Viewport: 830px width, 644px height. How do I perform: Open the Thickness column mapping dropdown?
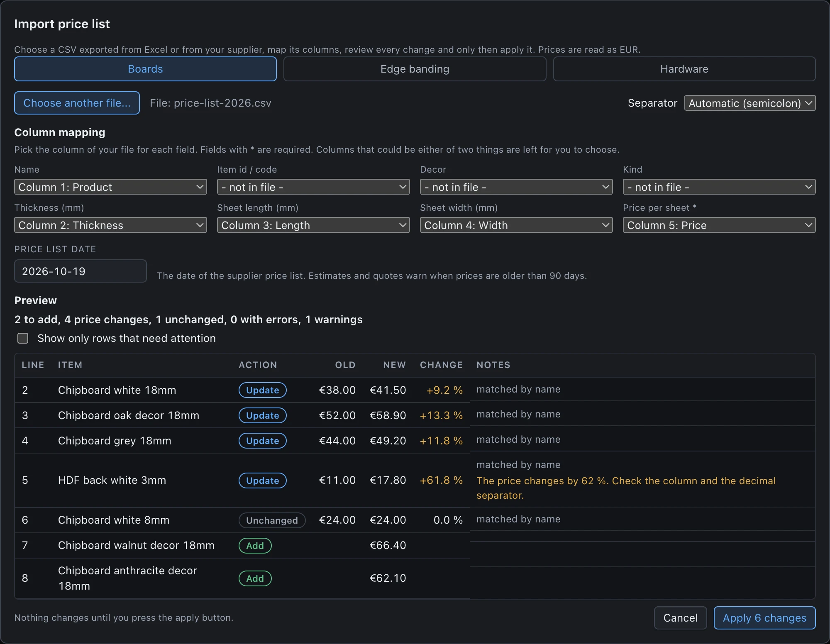coord(110,225)
